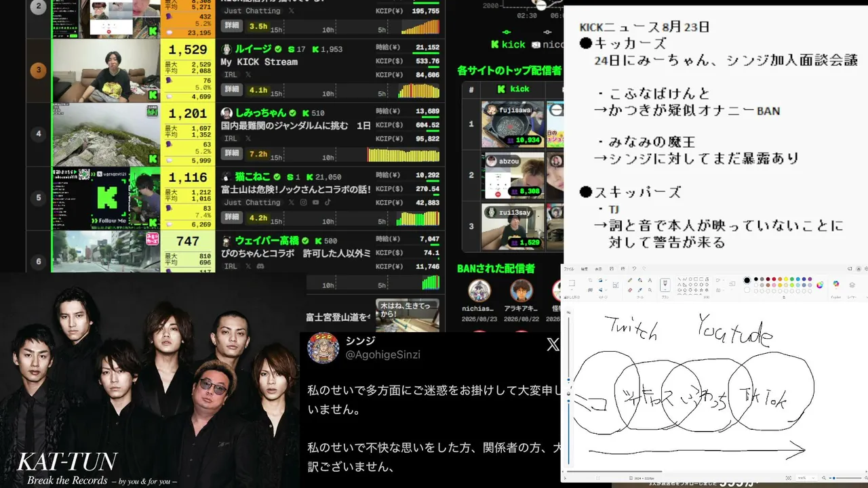This screenshot has height=488, width=868.
Task: Open streamer しみっちゃん's name link
Action: tap(260, 113)
